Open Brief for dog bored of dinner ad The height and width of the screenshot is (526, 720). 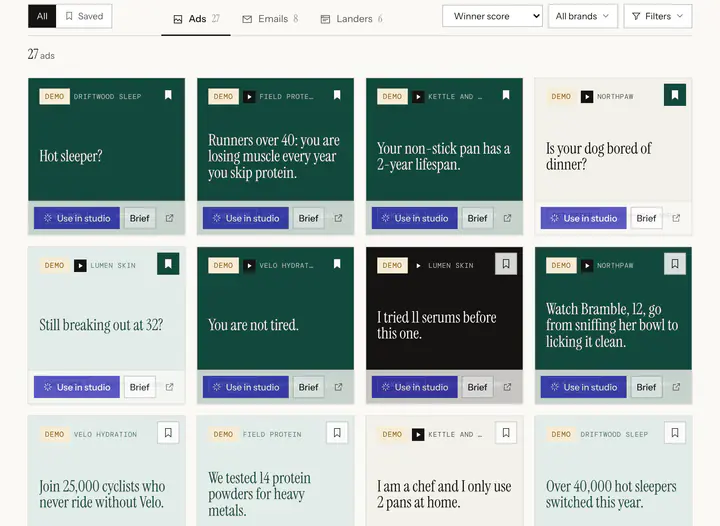pyautogui.click(x=647, y=218)
